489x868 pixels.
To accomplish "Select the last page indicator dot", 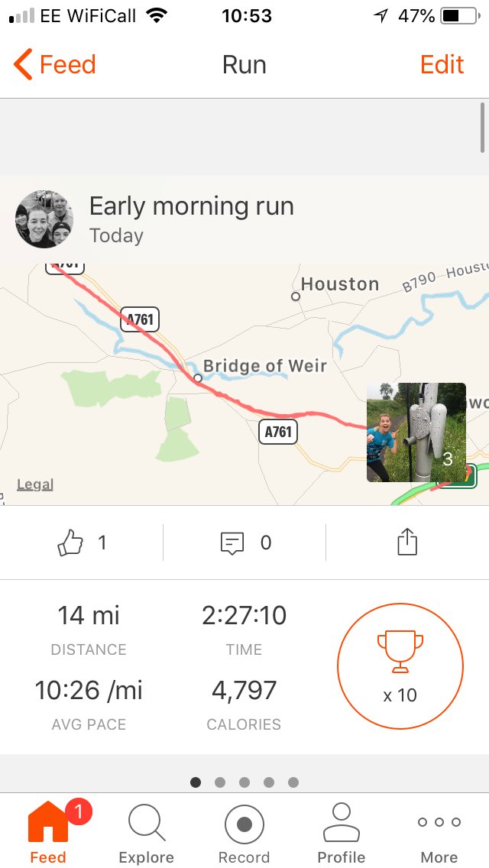I will [293, 782].
